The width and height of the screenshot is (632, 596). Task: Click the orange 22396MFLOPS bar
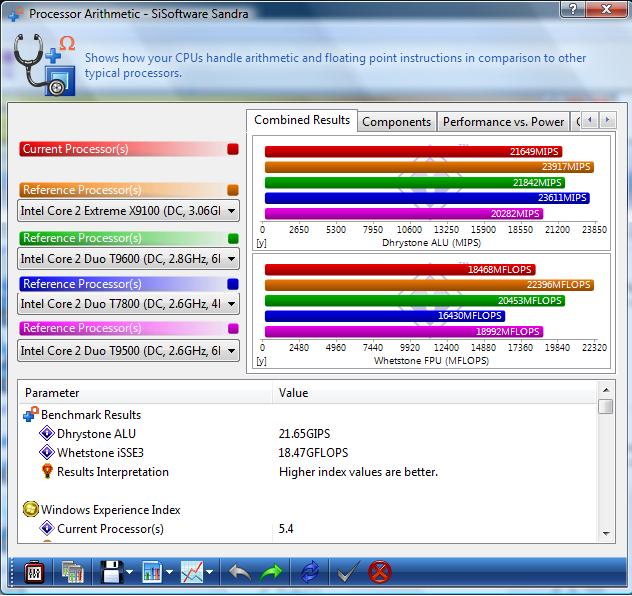pyautogui.click(x=429, y=285)
